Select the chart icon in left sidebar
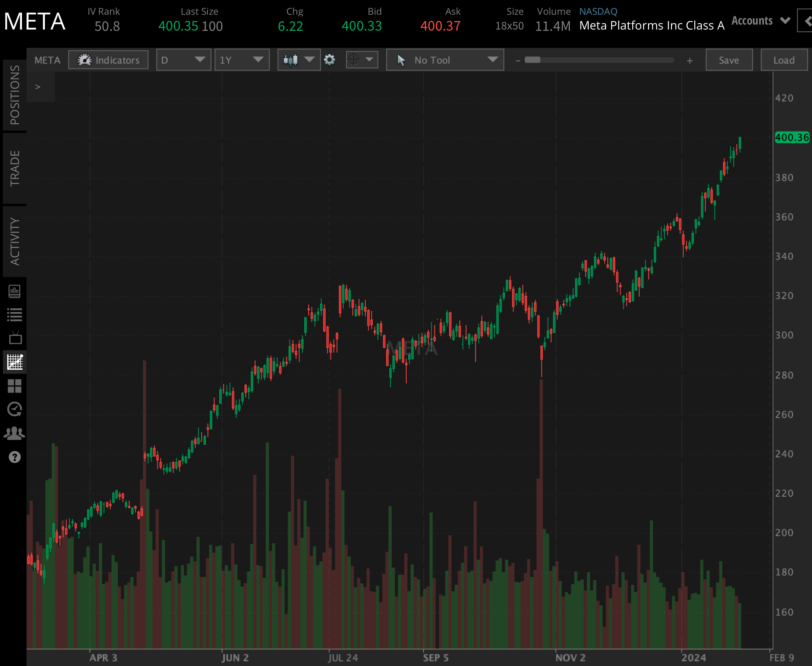 point(14,362)
